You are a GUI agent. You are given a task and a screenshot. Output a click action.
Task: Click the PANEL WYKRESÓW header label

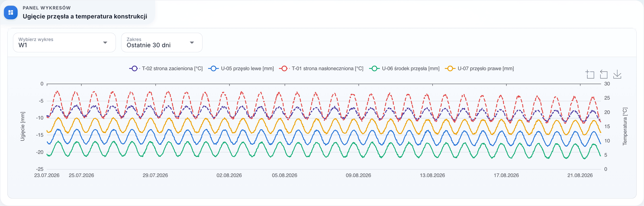(47, 8)
